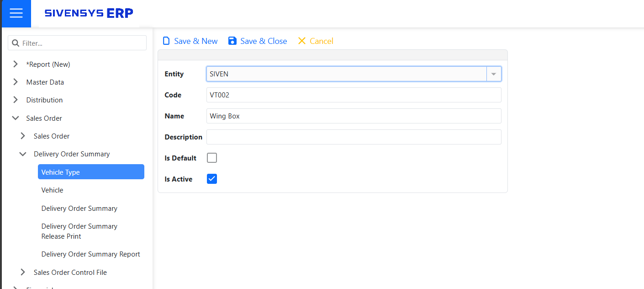
Task: Open the Vehicle menu item
Action: click(52, 190)
